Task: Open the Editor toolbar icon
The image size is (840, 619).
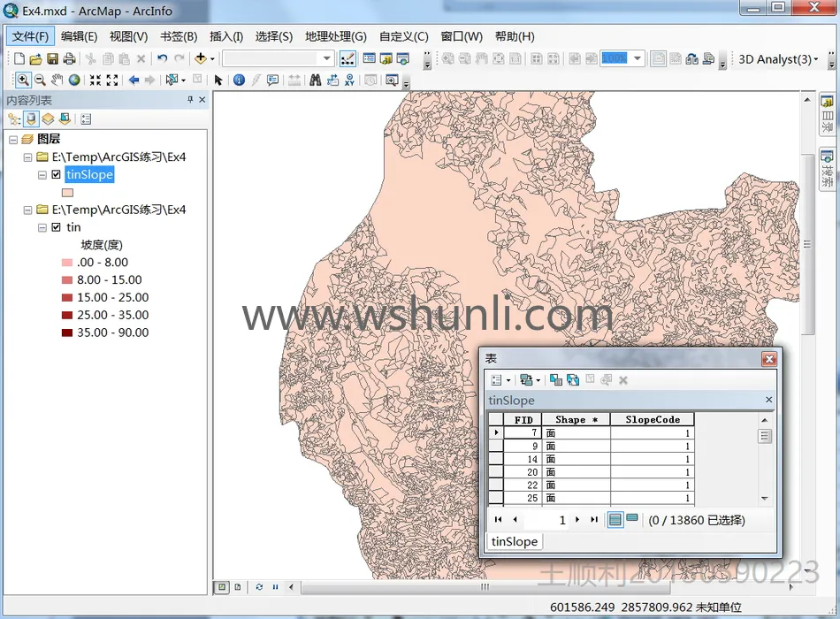Action: (x=347, y=59)
